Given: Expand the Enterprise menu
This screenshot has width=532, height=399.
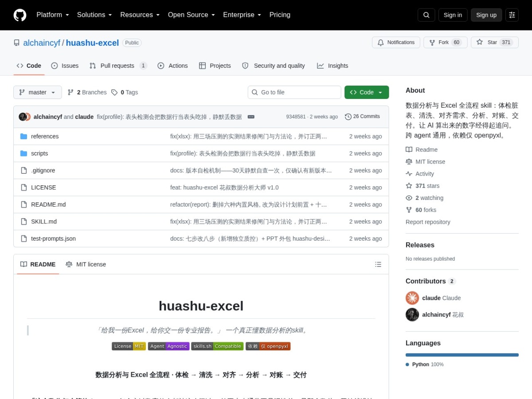Looking at the screenshot, I should pos(242,15).
